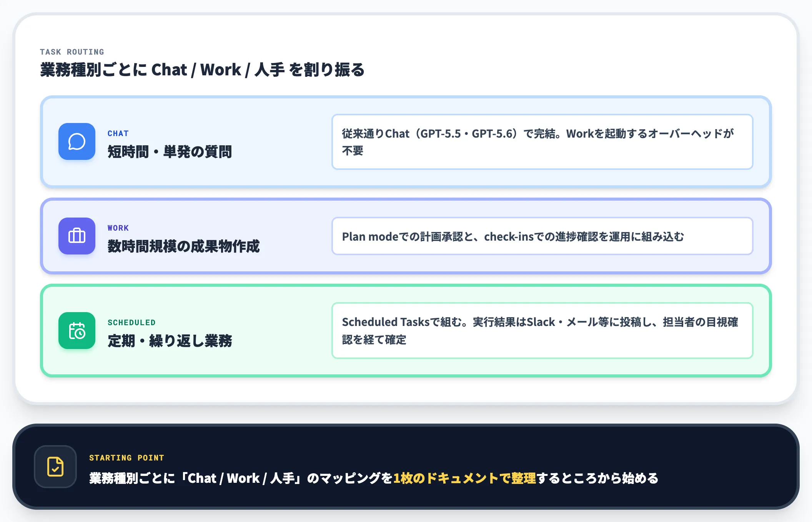Click the text するところから始める
The height and width of the screenshot is (522, 812).
(597, 478)
